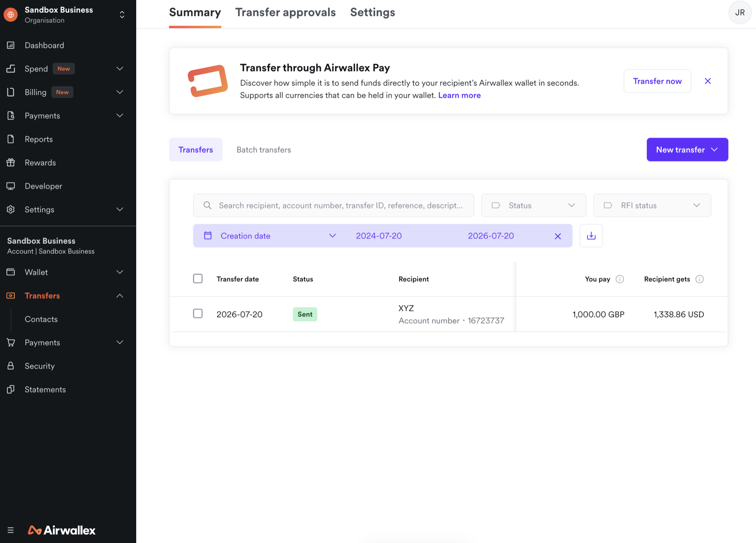Image resolution: width=756 pixels, height=543 pixels.
Task: Click the end date 2026-07-20 field
Action: point(491,236)
